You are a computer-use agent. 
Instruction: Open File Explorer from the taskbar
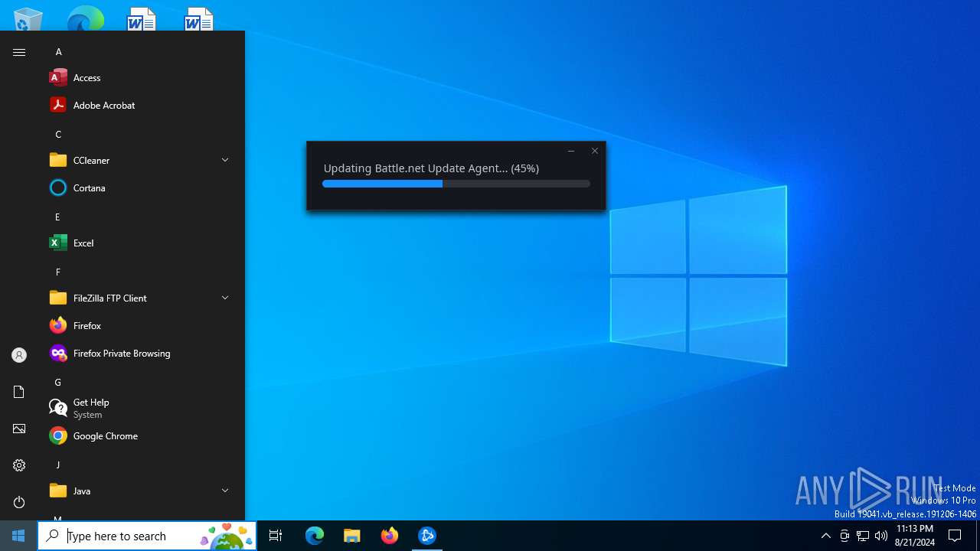352,536
